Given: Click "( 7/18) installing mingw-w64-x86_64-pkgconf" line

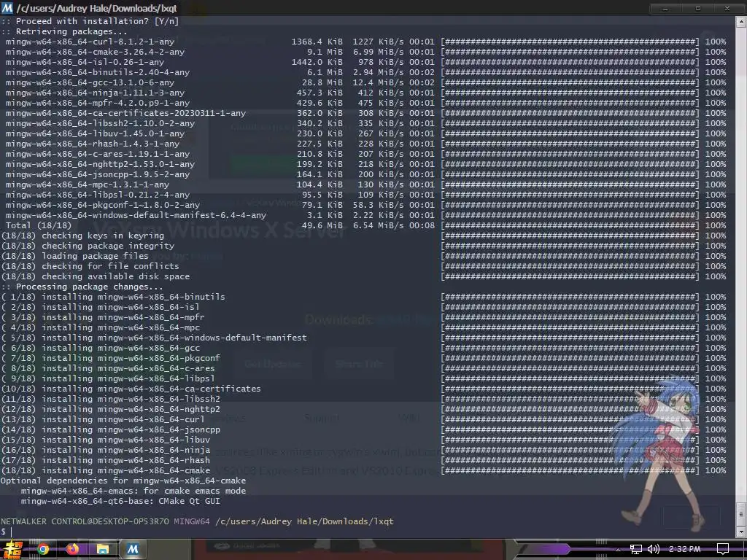Looking at the screenshot, I should (x=363, y=358).
